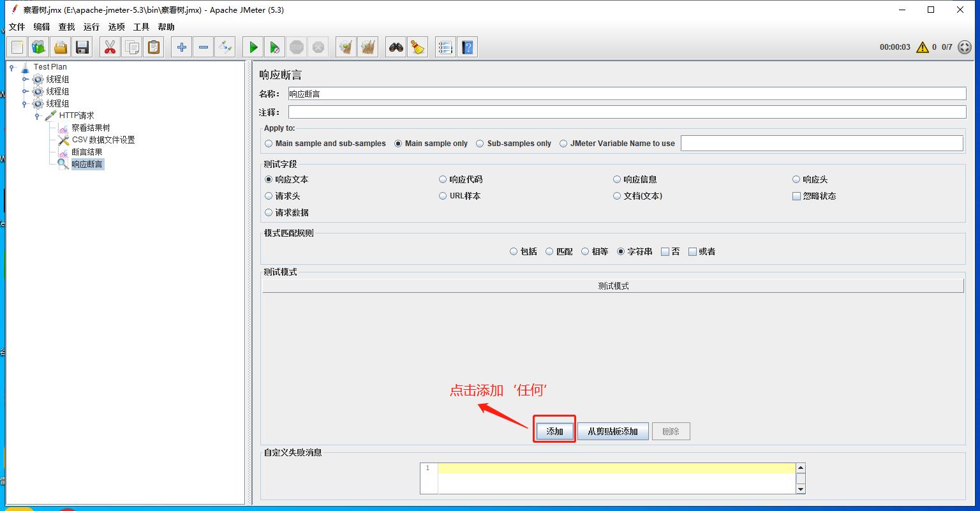This screenshot has height=511, width=980.
Task: Check the 或者 checkbox
Action: pyautogui.click(x=692, y=251)
